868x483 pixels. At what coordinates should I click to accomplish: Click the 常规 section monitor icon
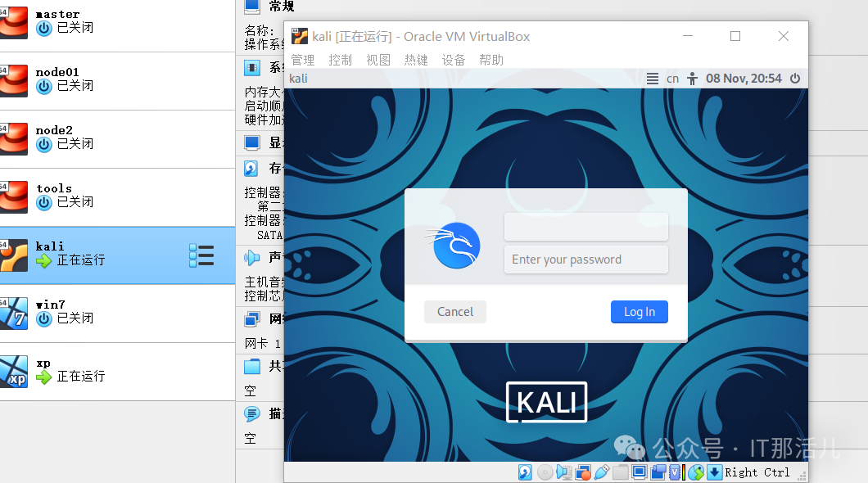tap(252, 6)
